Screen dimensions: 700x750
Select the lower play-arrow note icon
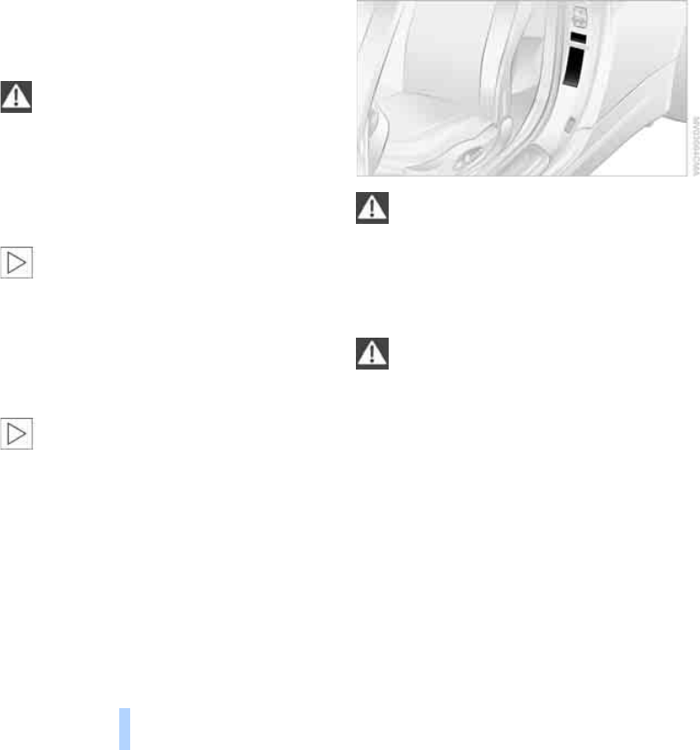[16, 434]
